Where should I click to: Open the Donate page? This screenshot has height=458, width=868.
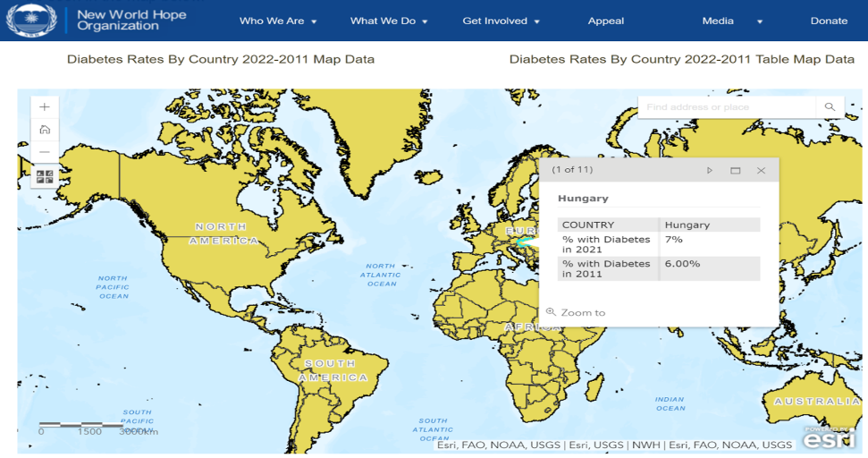click(829, 21)
